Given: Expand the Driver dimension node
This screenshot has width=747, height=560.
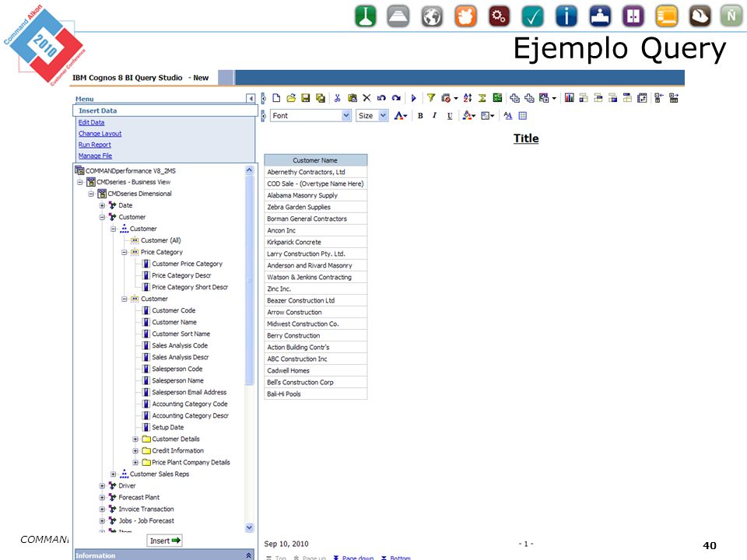Looking at the screenshot, I should point(102,486).
